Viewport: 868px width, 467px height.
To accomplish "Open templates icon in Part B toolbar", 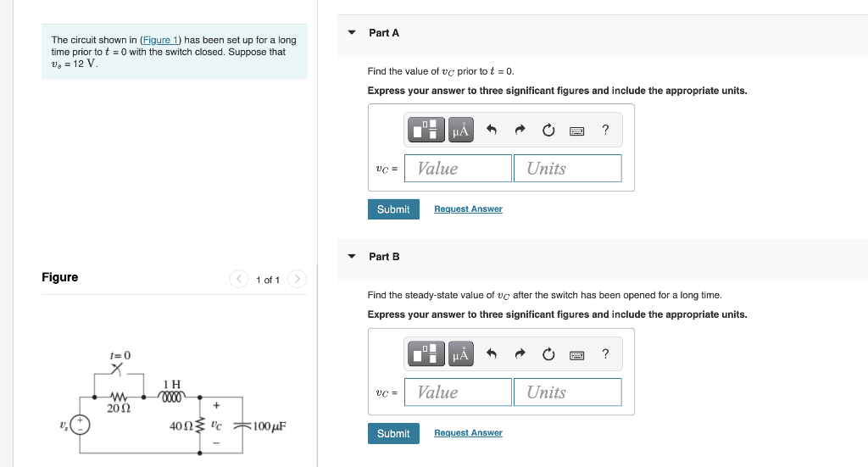I will 426,354.
